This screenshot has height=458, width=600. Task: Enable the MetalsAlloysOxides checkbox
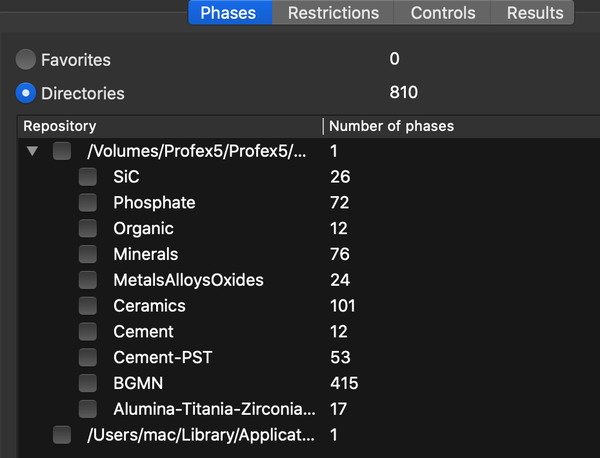(88, 280)
